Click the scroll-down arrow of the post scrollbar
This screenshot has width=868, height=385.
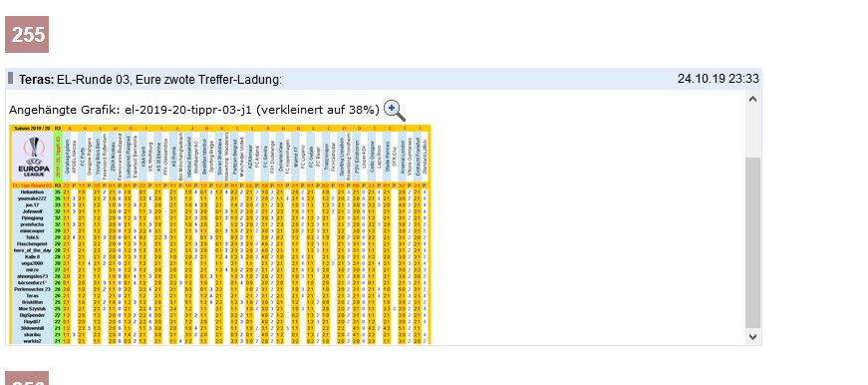click(752, 336)
